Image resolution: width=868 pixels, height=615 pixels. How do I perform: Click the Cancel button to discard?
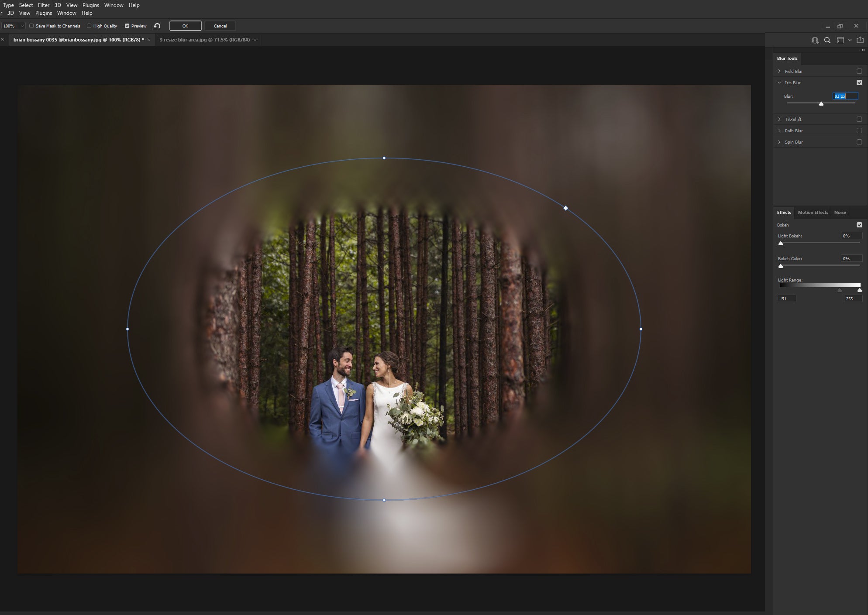[x=220, y=25]
